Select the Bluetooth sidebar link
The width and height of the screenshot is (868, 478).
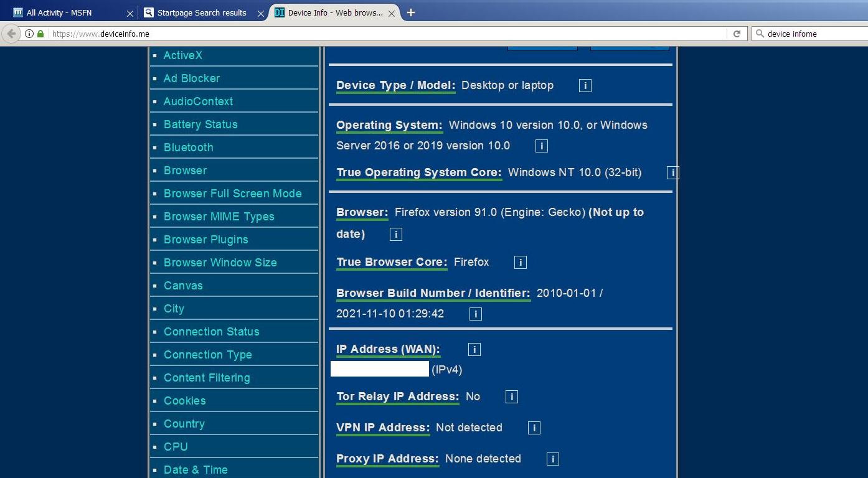(188, 148)
